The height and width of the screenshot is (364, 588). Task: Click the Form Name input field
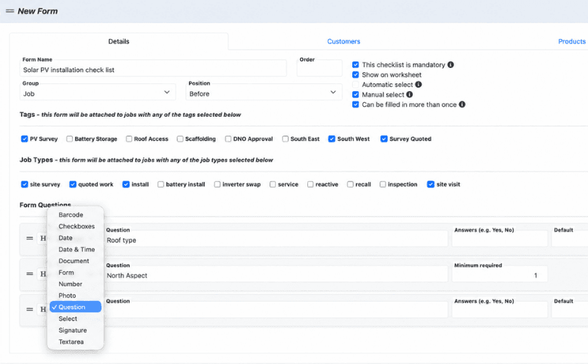[x=153, y=69]
